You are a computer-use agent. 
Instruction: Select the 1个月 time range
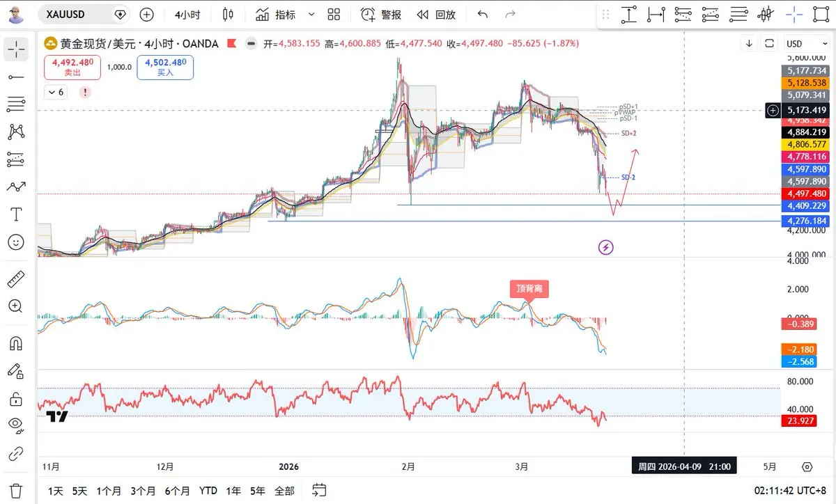[109, 491]
